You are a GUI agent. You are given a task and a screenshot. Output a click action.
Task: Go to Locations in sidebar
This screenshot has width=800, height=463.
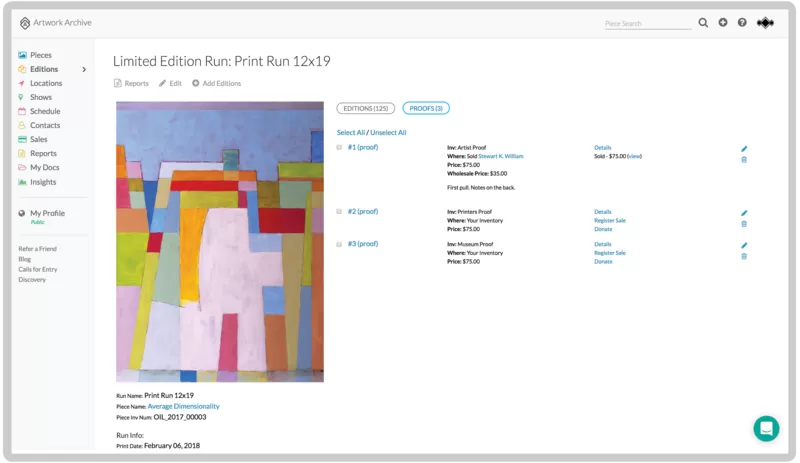pyautogui.click(x=46, y=83)
